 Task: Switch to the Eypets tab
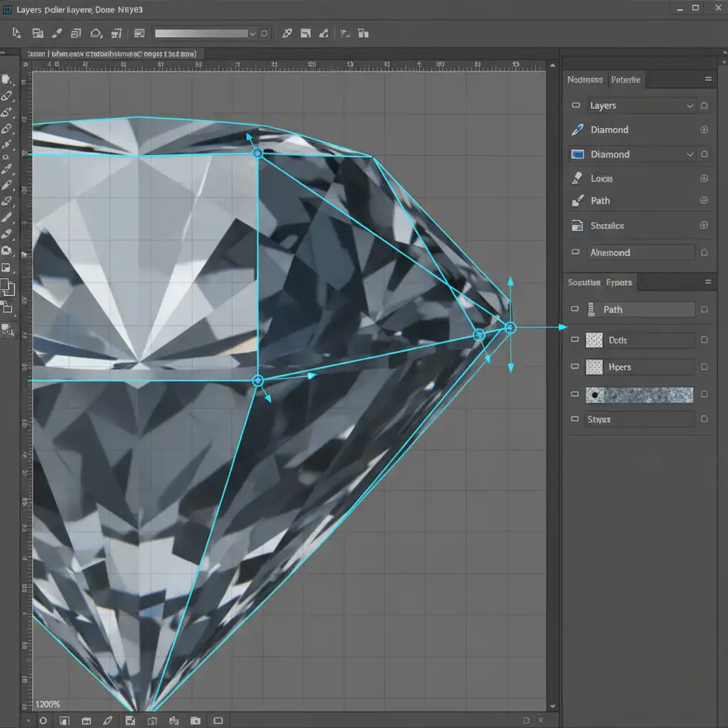click(619, 282)
